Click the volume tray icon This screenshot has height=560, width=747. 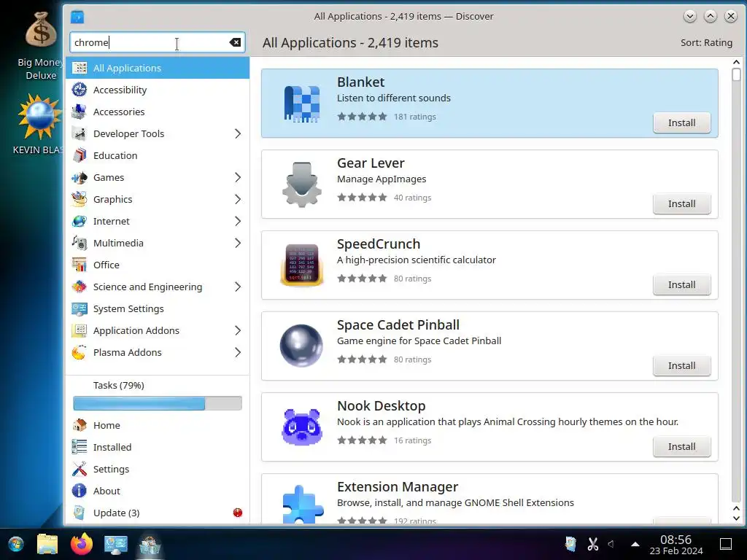pos(611,544)
